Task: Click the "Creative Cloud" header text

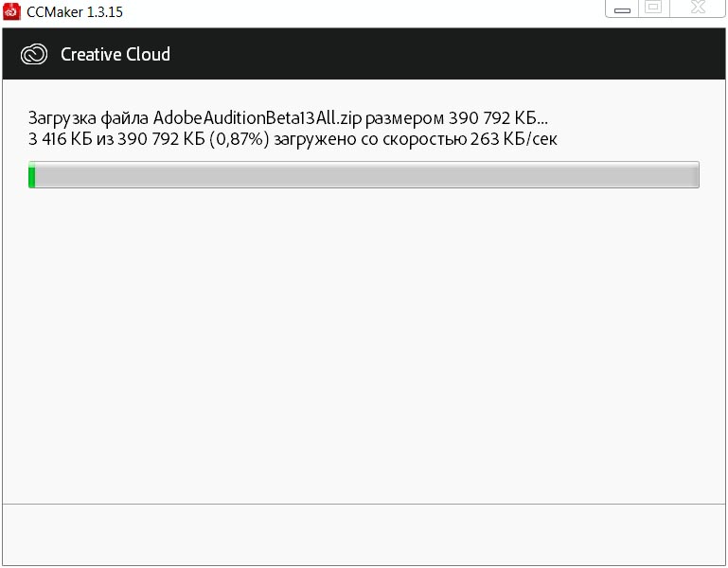Action: [115, 54]
